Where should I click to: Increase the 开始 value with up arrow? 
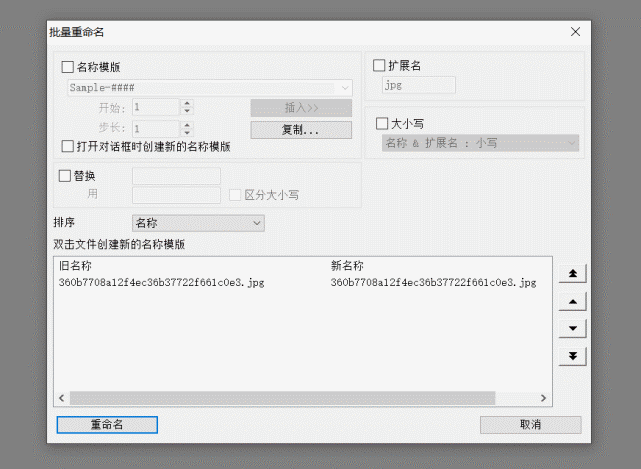(x=187, y=104)
